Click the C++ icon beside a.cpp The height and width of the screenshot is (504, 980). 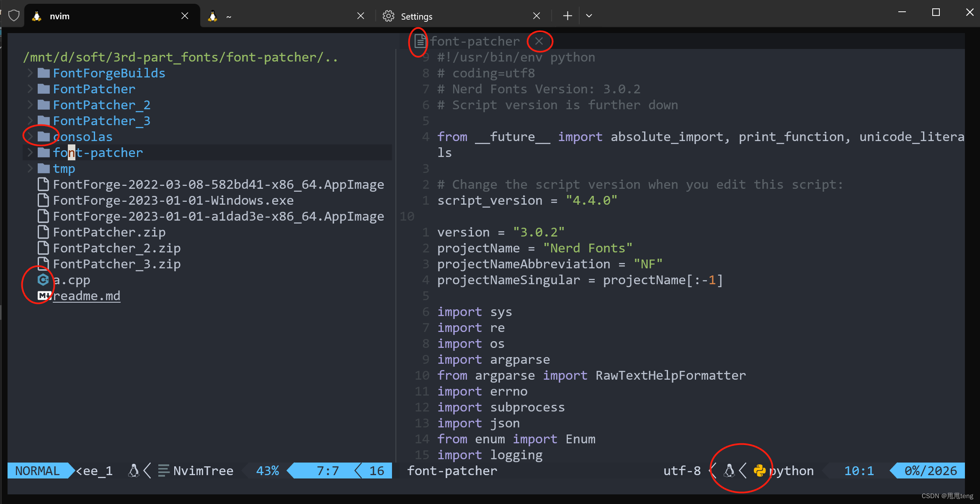(x=43, y=280)
